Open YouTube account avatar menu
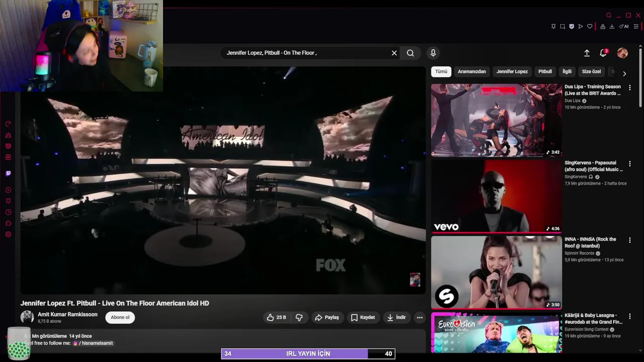644x362 pixels. [622, 53]
